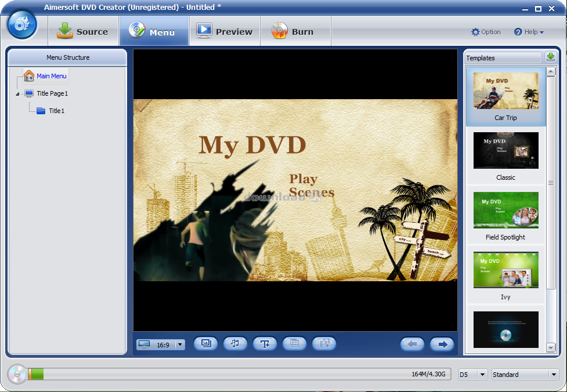
Task: Navigate to previous menu page arrow
Action: click(x=412, y=344)
